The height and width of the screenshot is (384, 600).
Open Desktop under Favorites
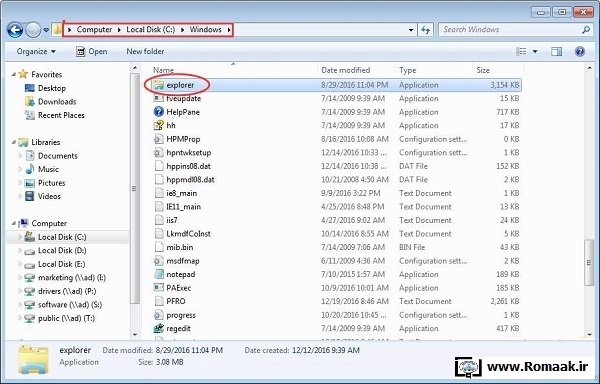point(45,88)
